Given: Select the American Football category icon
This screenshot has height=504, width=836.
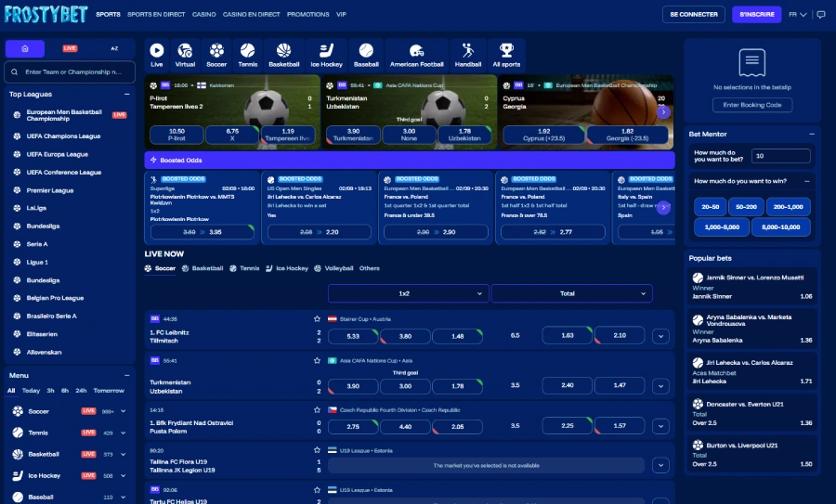Looking at the screenshot, I should tap(416, 56).
